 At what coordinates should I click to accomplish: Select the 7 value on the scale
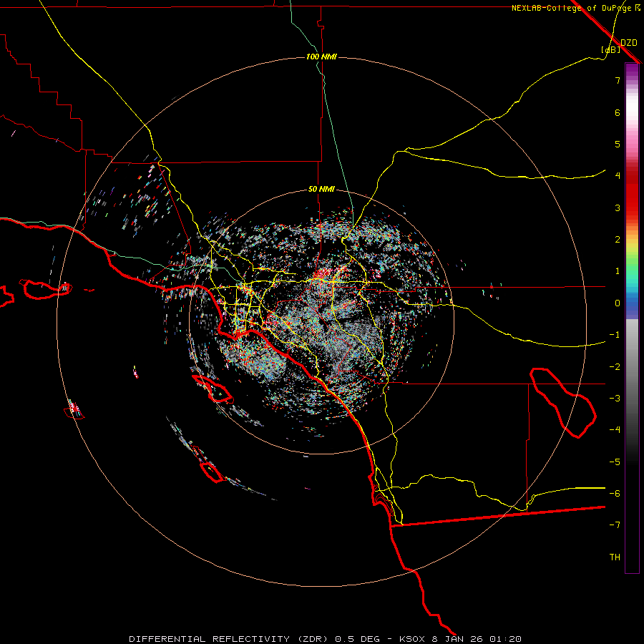point(618,80)
